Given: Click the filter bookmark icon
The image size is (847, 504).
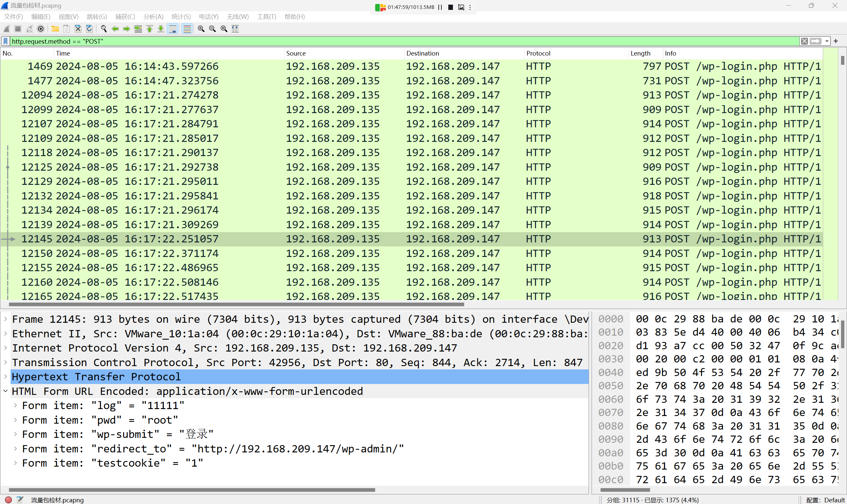Looking at the screenshot, I should [5, 41].
